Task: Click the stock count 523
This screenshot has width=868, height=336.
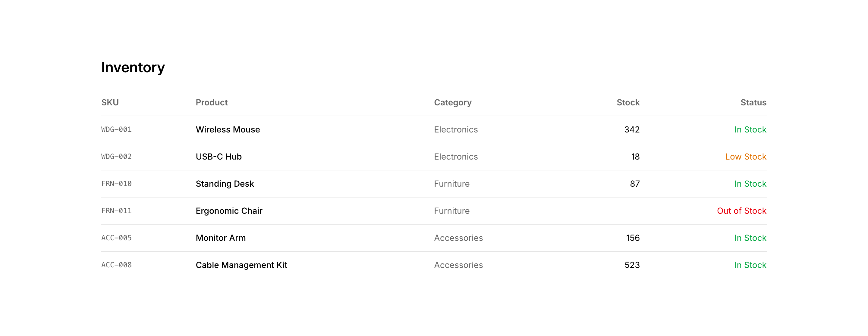Action: (x=632, y=265)
